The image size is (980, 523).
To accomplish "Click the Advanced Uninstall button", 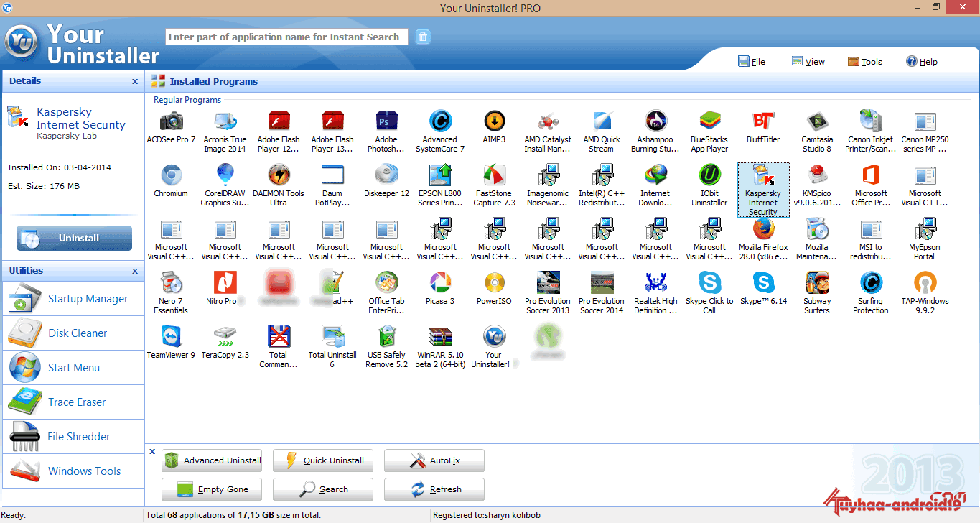I will (x=212, y=460).
